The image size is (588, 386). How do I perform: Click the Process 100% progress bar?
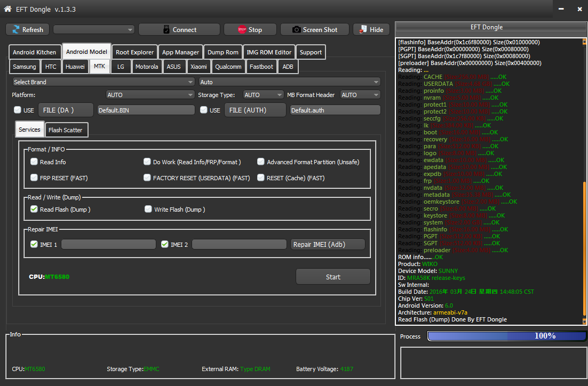point(506,336)
